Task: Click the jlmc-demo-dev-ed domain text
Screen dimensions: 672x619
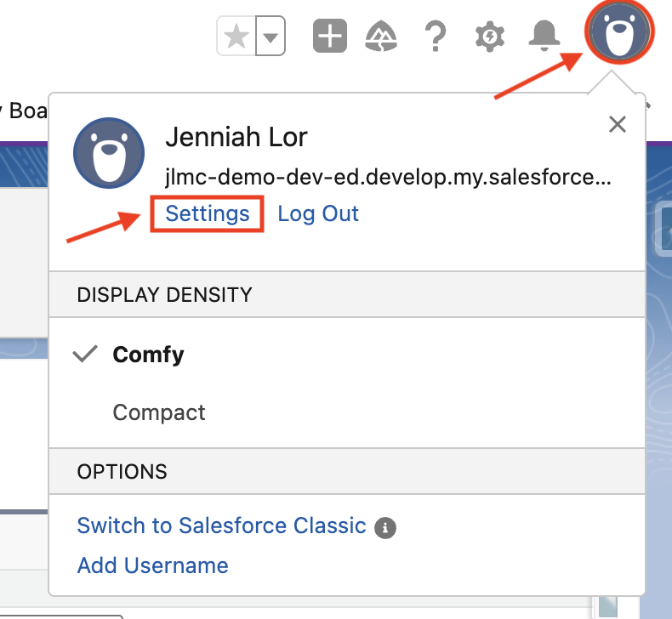Action: click(387, 178)
